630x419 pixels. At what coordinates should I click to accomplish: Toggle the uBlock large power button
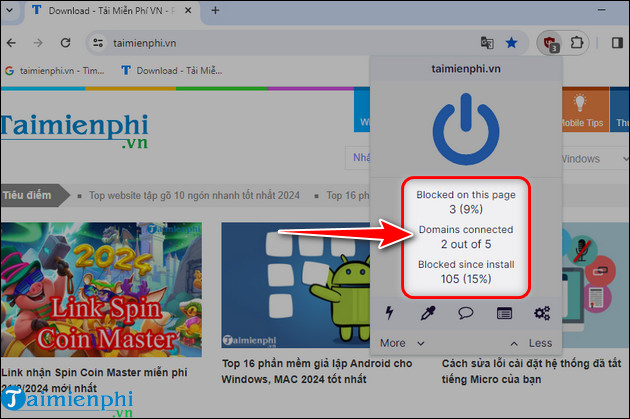[x=466, y=129]
